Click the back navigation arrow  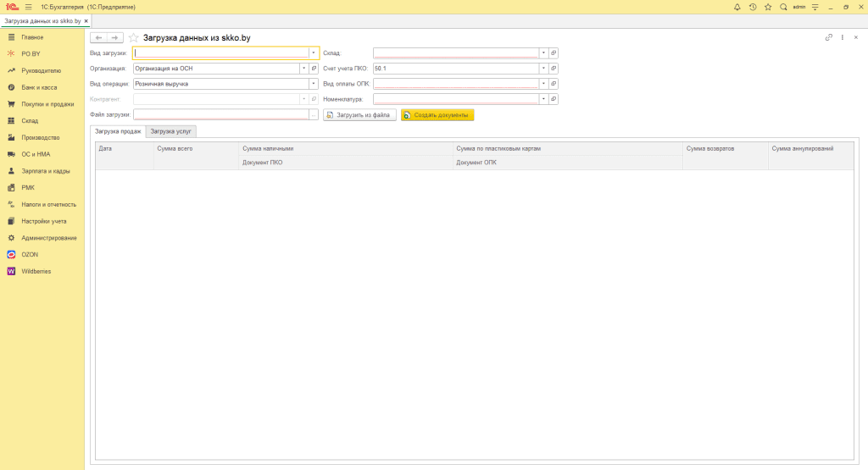pyautogui.click(x=98, y=37)
